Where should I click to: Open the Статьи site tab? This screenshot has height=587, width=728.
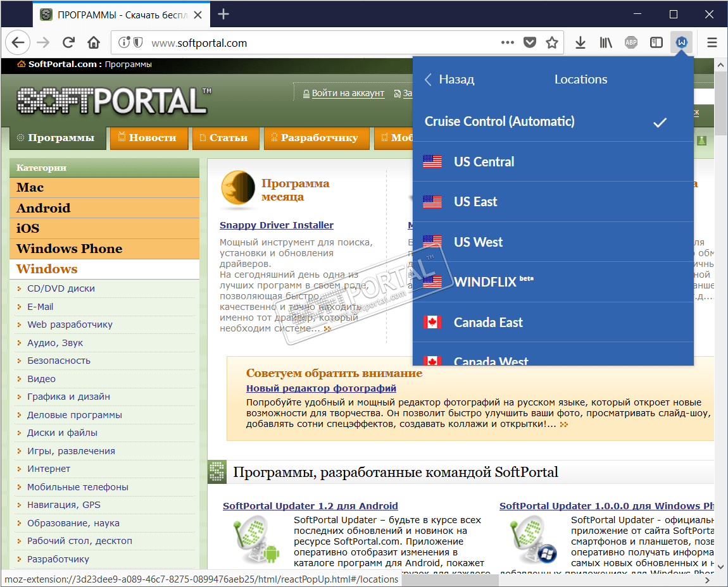point(225,138)
